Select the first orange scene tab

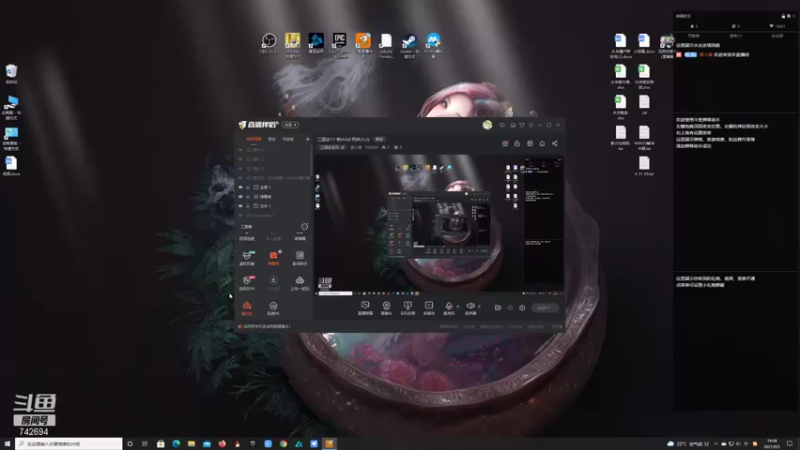(x=254, y=139)
